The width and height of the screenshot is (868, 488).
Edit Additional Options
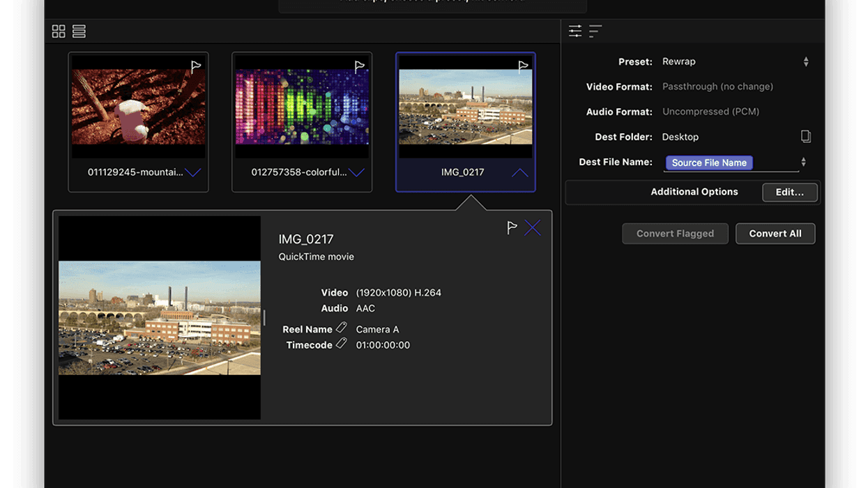[790, 192]
